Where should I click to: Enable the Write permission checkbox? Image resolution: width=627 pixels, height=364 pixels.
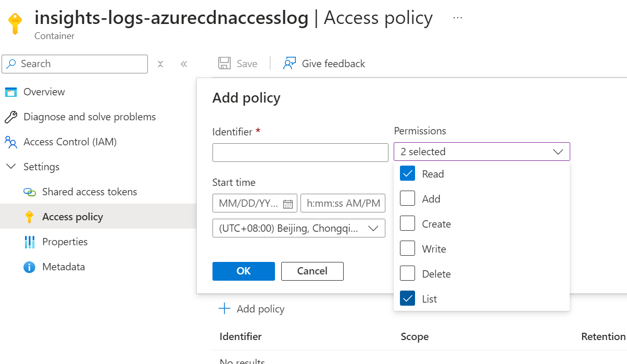(407, 249)
